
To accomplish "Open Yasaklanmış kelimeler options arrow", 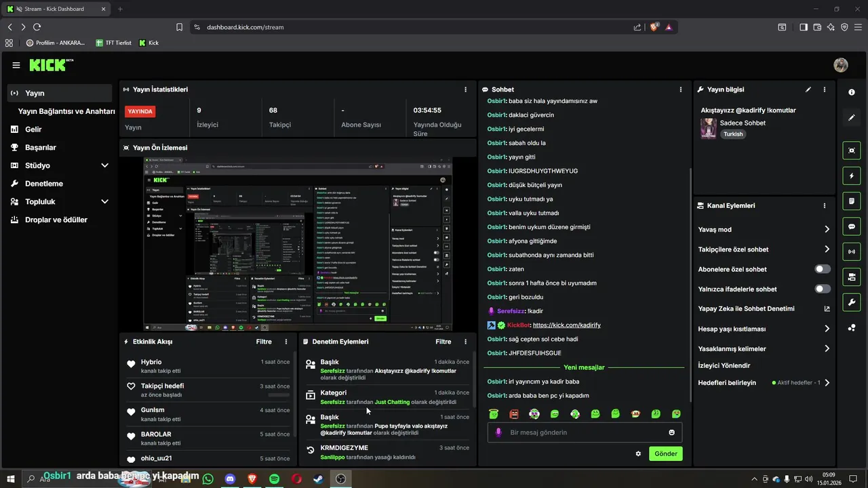I will click(x=827, y=348).
